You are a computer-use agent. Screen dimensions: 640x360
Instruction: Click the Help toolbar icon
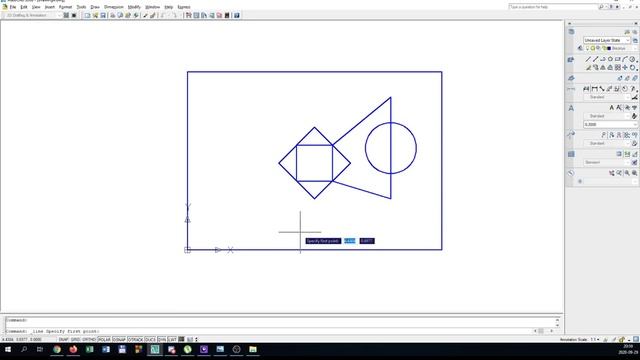point(237,16)
